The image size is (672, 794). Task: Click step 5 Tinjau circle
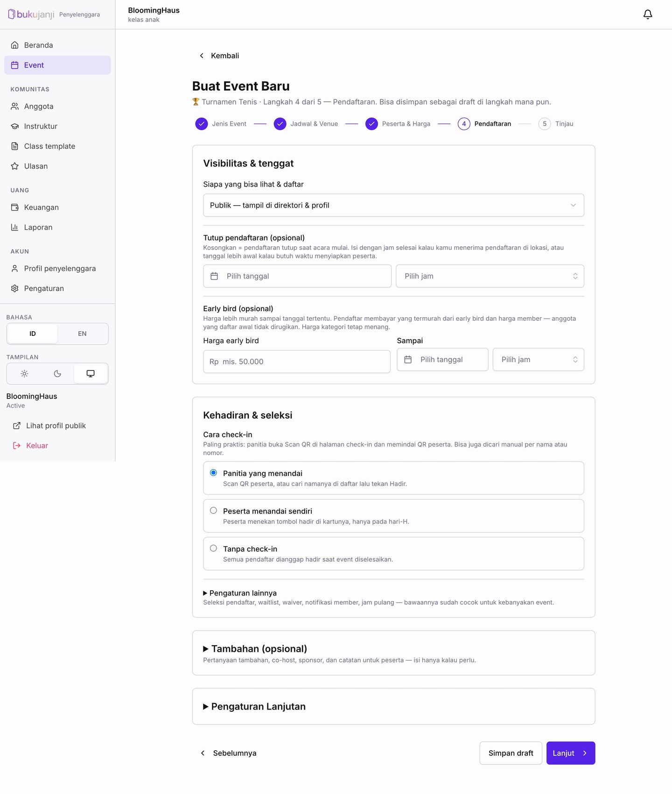[545, 124]
